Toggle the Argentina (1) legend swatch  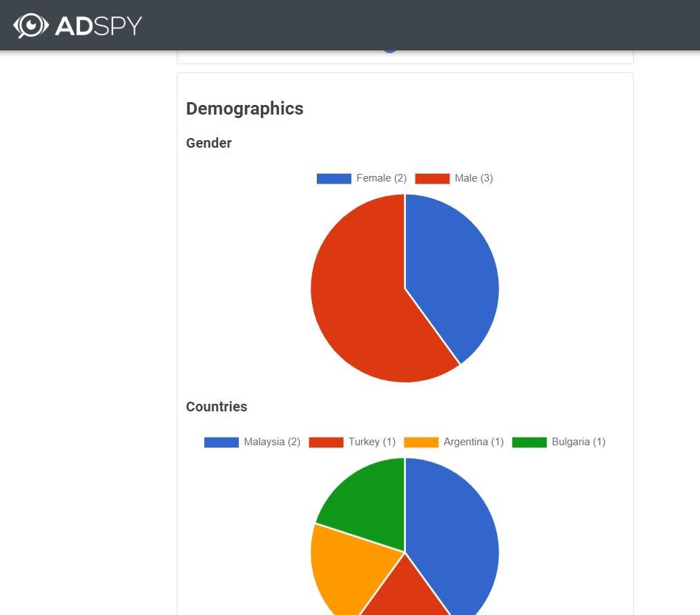coord(421,442)
